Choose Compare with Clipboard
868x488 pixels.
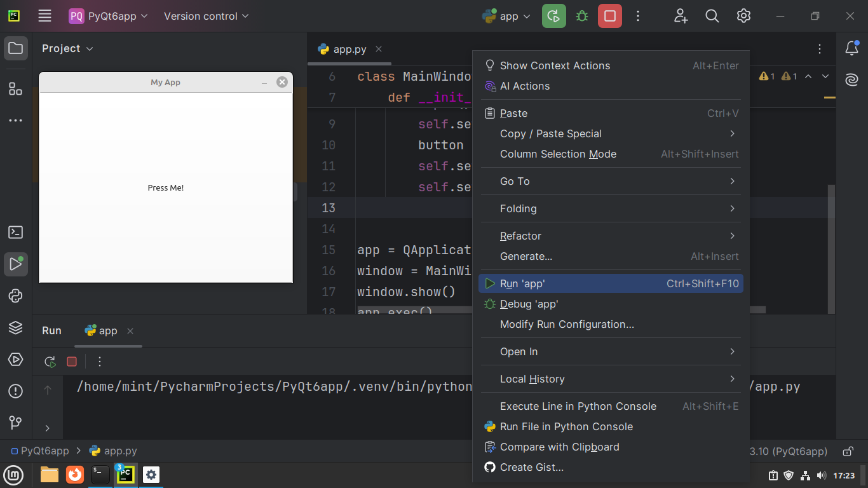coord(611,447)
